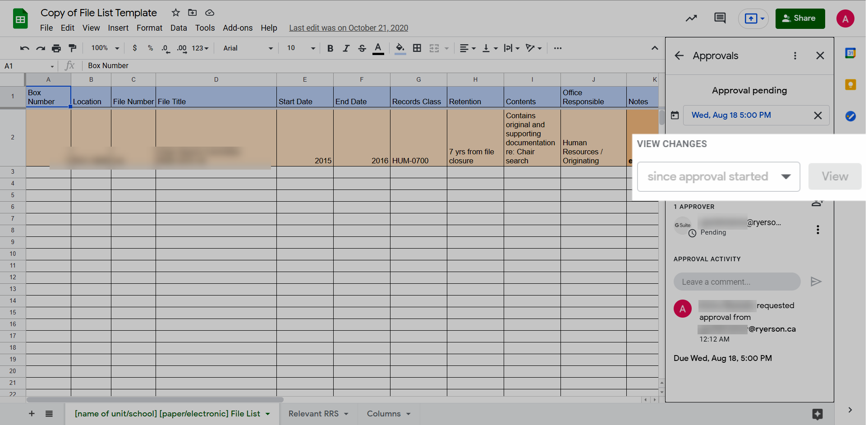Viewport: 868px width, 425px height.
Task: Open the borders tool
Action: pyautogui.click(x=417, y=48)
